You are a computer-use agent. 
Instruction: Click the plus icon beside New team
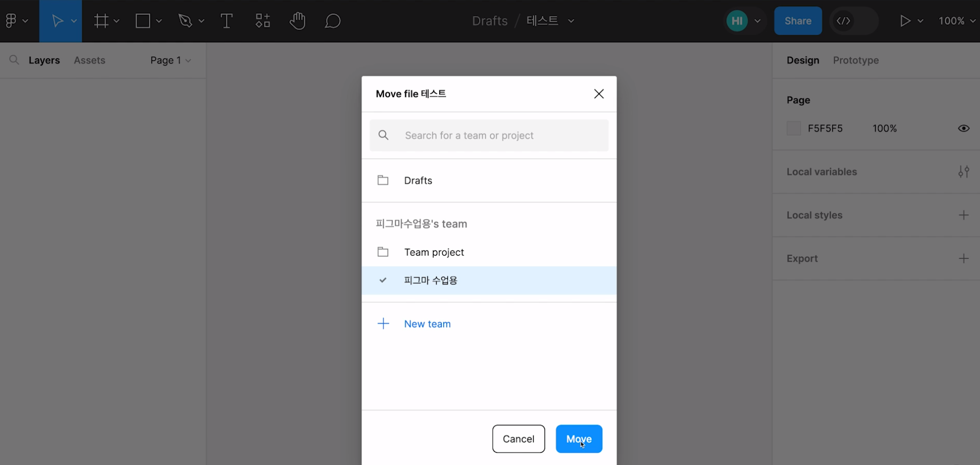tap(383, 323)
